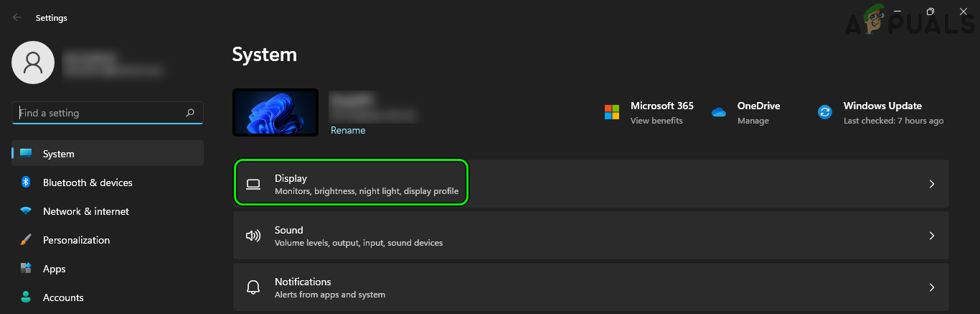The height and width of the screenshot is (314, 980).
Task: Click the Bluetooth icon in sidebar
Action: coord(26,183)
